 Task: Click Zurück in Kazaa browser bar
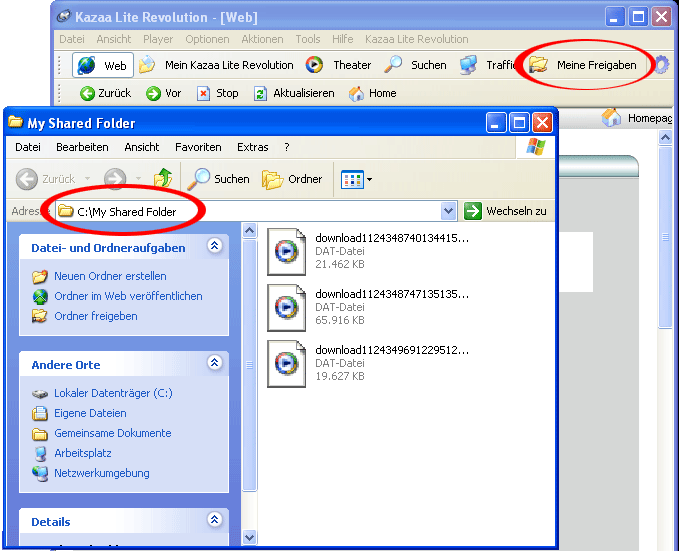pyautogui.click(x=105, y=93)
